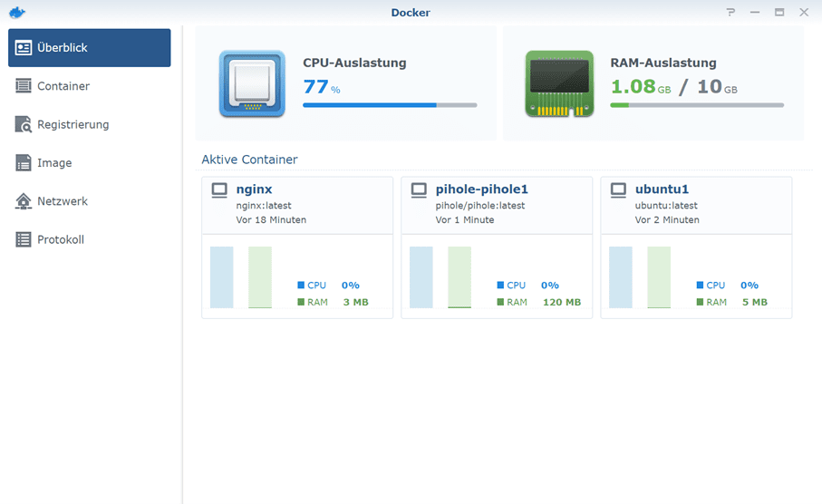This screenshot has width=822, height=504.
Task: Click ubuntu1 blue CPU chart bar
Action: tap(621, 276)
